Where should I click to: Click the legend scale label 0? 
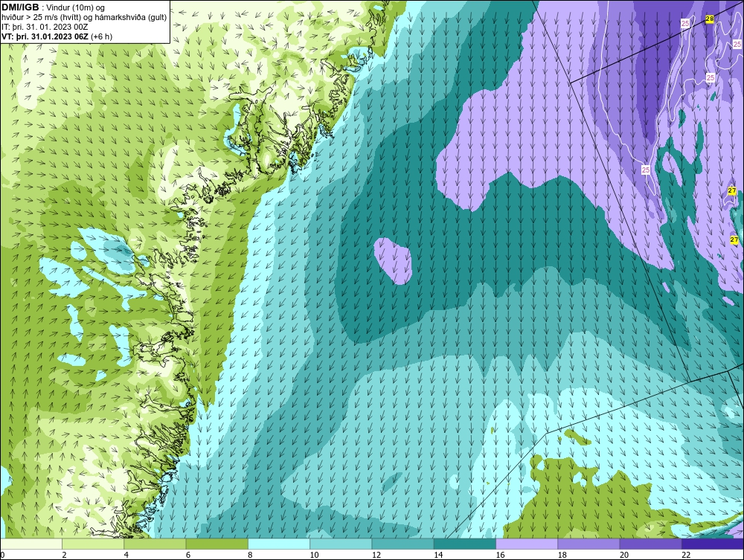[x=2, y=556]
